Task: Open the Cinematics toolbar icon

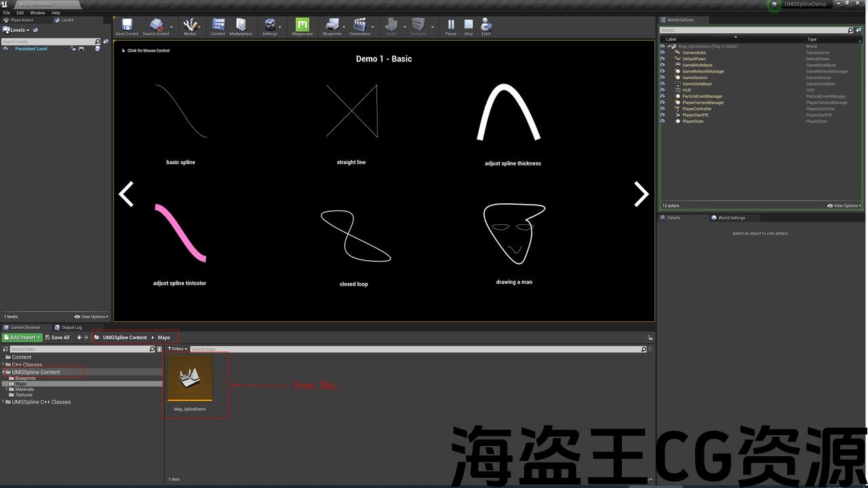Action: click(360, 26)
